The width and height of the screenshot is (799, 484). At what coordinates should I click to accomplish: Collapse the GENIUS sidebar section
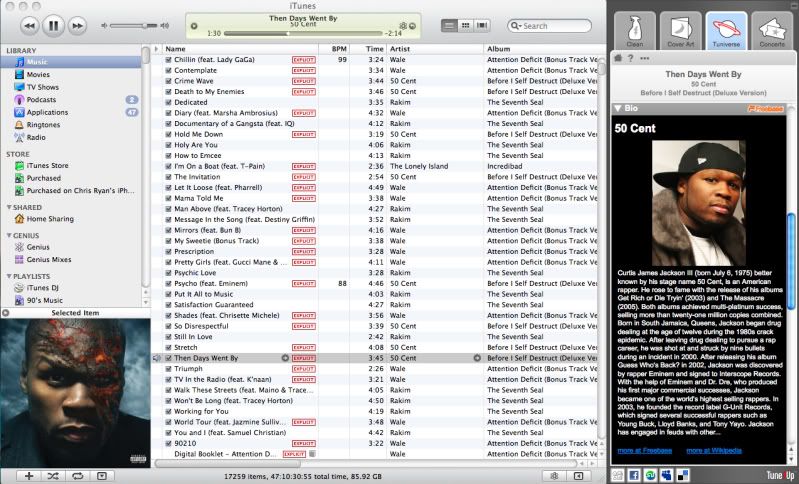(9, 235)
